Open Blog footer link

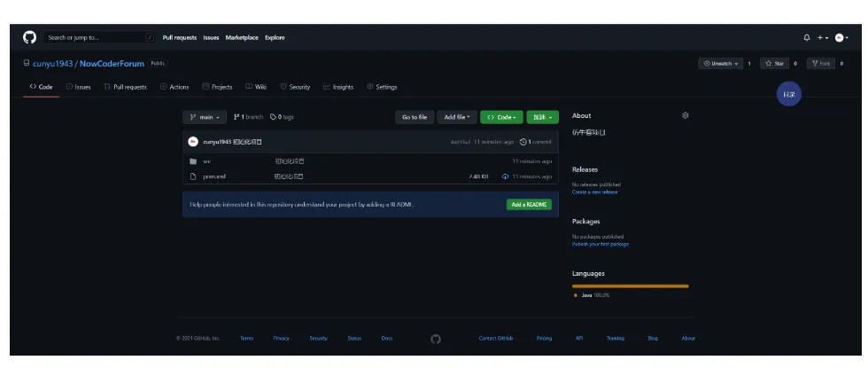pyautogui.click(x=653, y=338)
